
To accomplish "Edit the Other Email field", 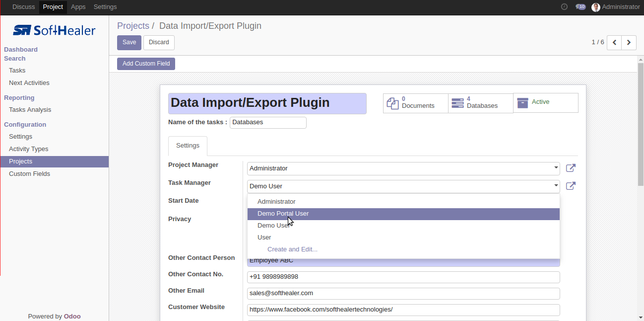I will click(x=403, y=294).
